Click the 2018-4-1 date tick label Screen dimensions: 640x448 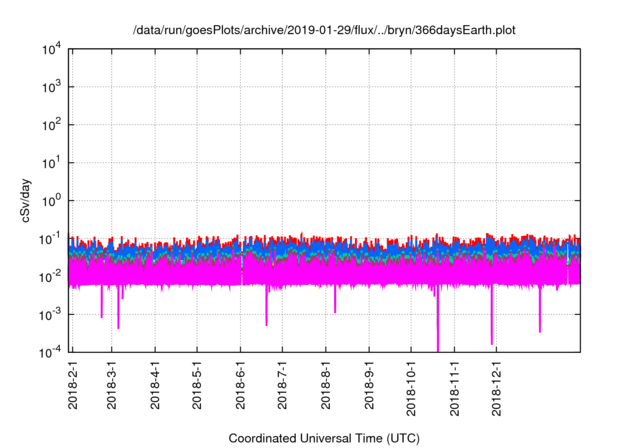[x=156, y=388]
